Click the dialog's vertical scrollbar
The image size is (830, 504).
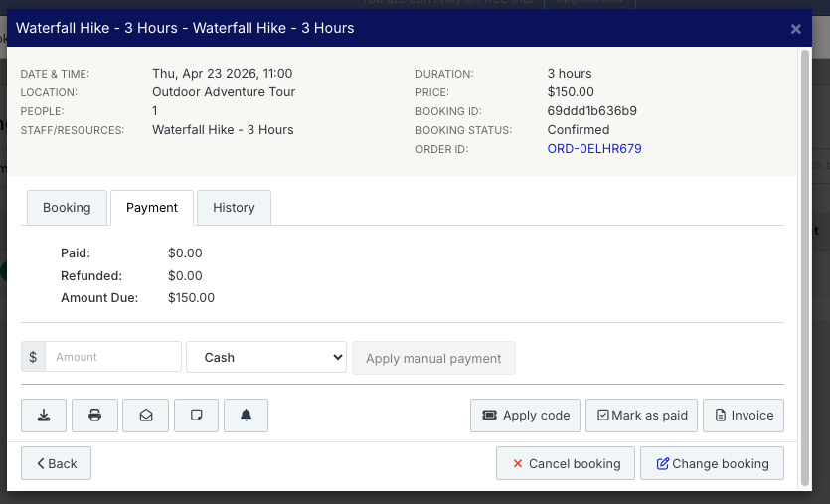[x=805, y=249]
